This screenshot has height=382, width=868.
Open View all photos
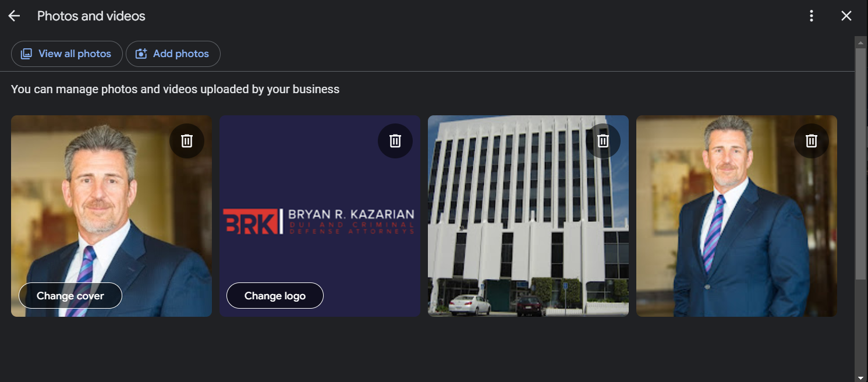(x=67, y=54)
